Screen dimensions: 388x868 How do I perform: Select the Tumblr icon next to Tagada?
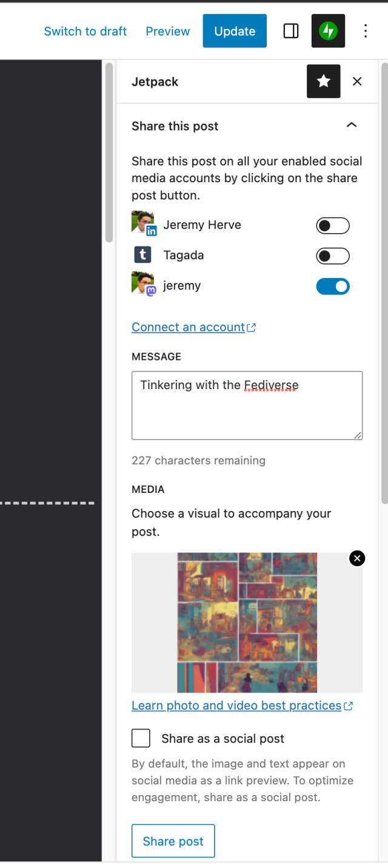142,254
